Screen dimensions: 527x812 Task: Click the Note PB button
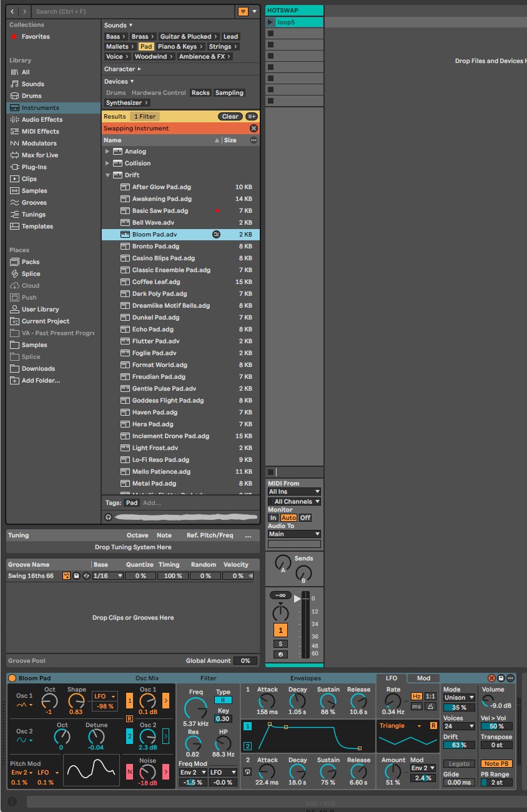496,763
